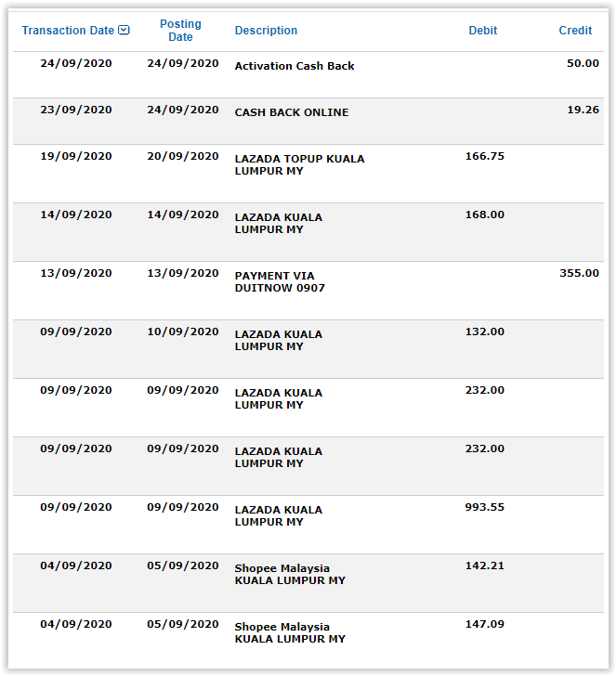Click the 355.00 credit amount
Viewport: 616px width, 676px height.
[579, 273]
